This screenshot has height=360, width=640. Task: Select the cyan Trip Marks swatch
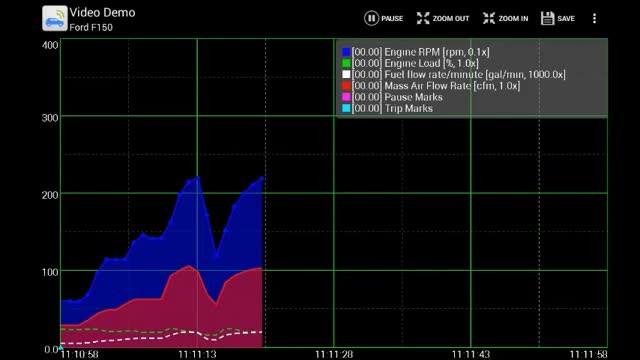pos(346,108)
